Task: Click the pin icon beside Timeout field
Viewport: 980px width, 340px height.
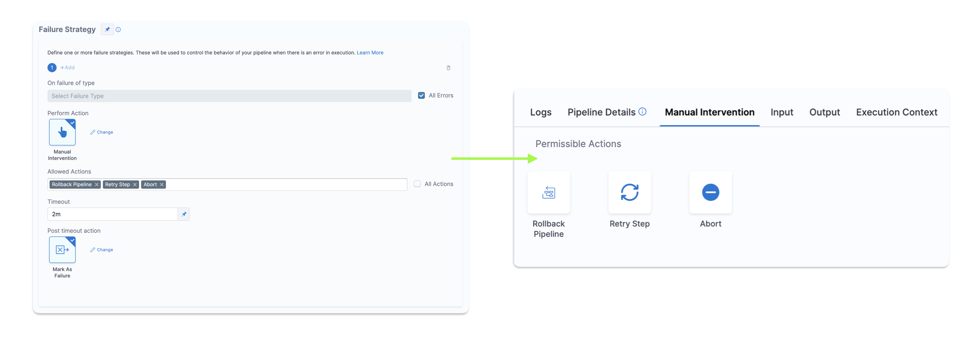Action: [x=184, y=214]
